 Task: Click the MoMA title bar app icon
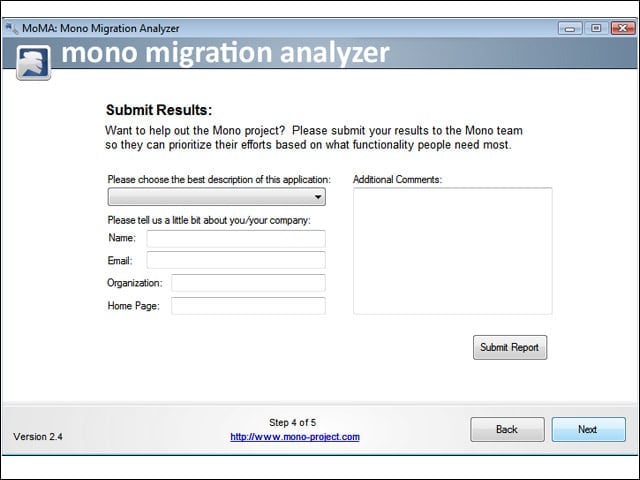[x=12, y=28]
